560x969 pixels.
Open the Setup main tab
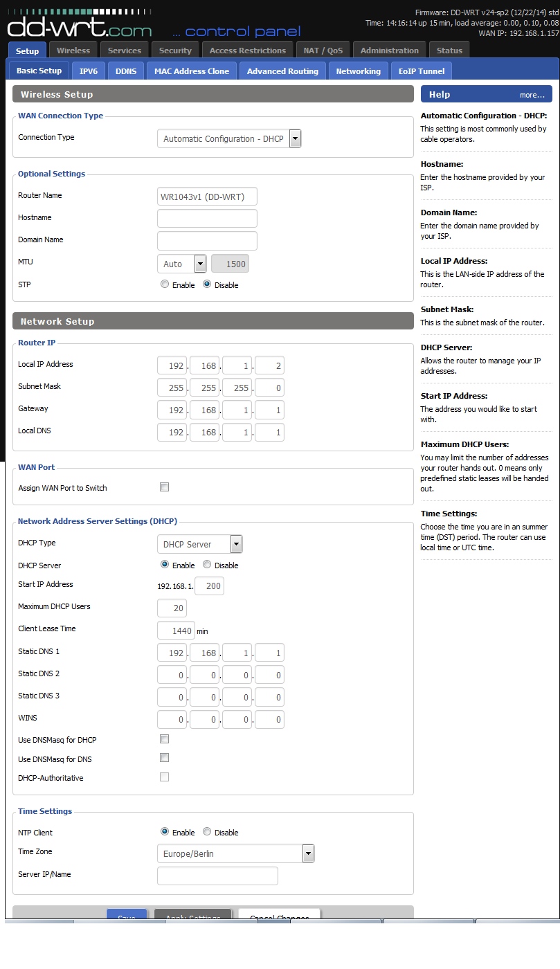(28, 51)
